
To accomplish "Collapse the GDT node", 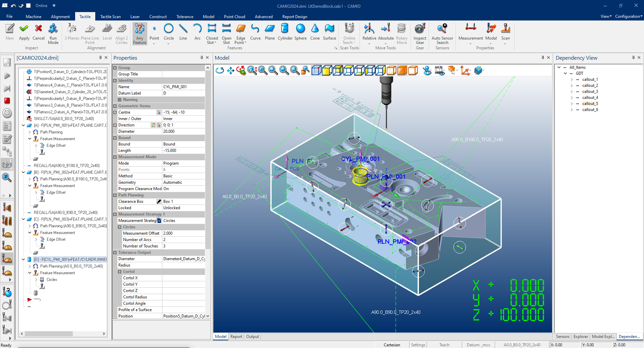I will pos(566,73).
